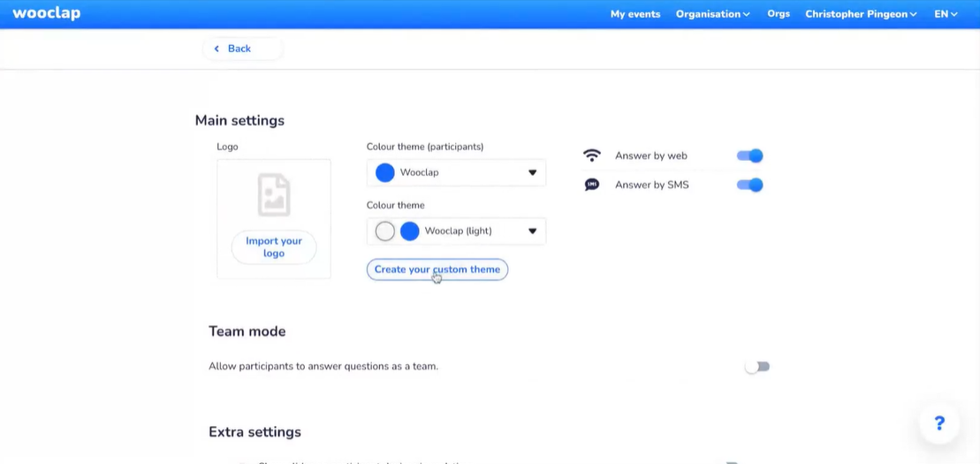The image size is (980, 464).
Task: Click the Extra settings heading
Action: click(254, 432)
